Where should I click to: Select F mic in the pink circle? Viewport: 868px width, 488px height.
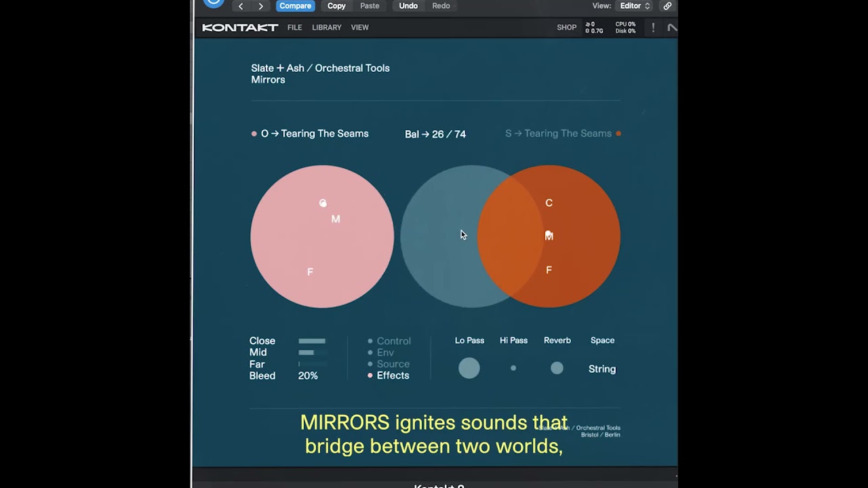click(x=310, y=272)
